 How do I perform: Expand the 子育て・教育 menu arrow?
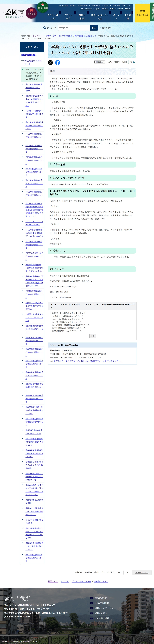(75, 13)
